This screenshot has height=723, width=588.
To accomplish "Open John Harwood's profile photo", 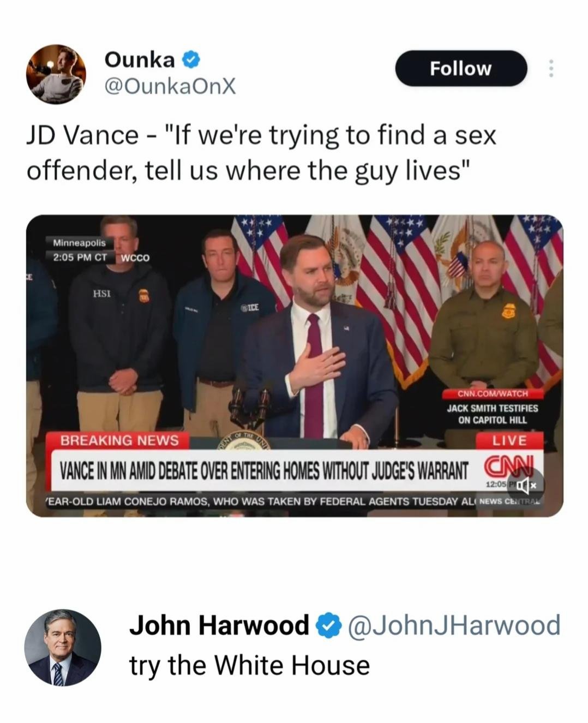I will click(63, 648).
